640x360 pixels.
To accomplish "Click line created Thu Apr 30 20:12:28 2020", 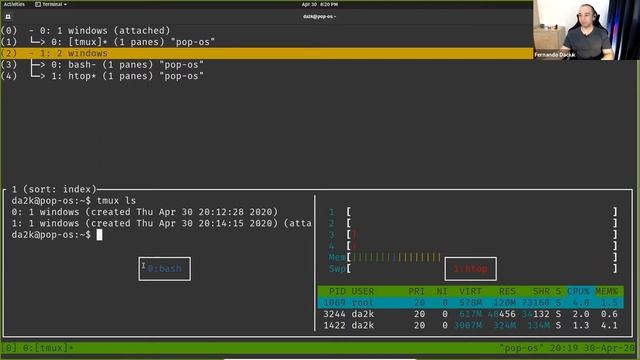I will coord(144,212).
